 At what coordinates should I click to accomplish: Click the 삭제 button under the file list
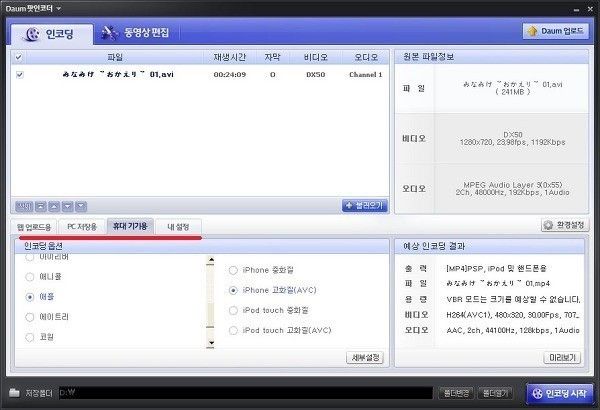point(24,207)
